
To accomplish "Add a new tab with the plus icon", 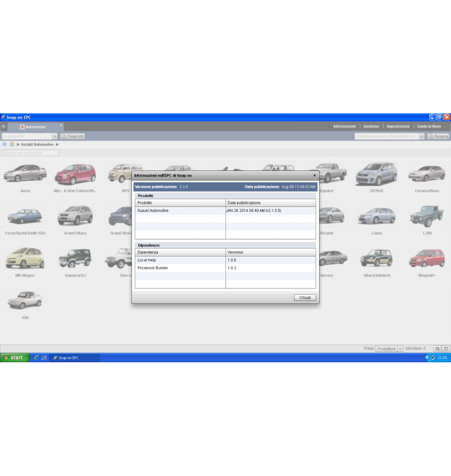I will pos(4,126).
